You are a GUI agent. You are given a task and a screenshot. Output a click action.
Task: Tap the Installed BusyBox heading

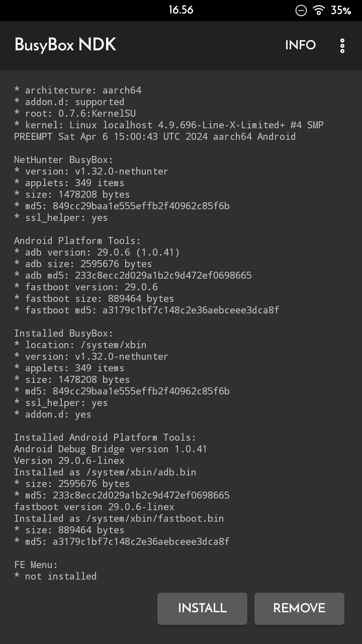point(63,334)
